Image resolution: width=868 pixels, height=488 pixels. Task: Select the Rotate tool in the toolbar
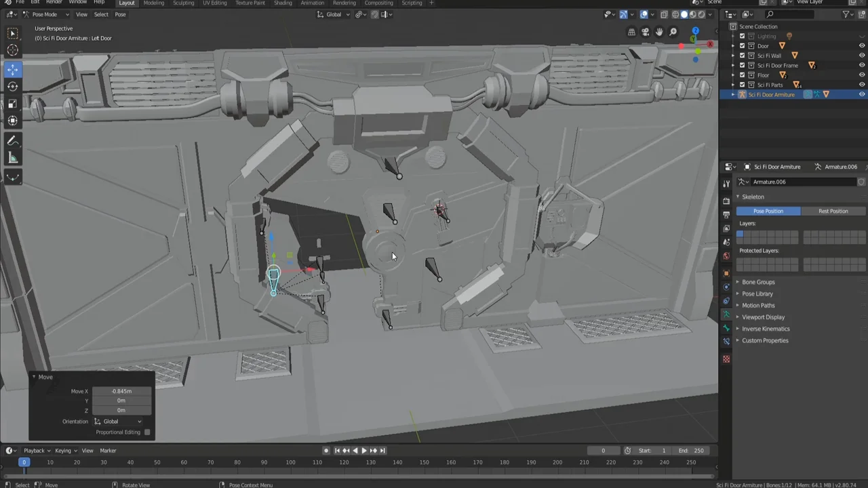coord(12,86)
